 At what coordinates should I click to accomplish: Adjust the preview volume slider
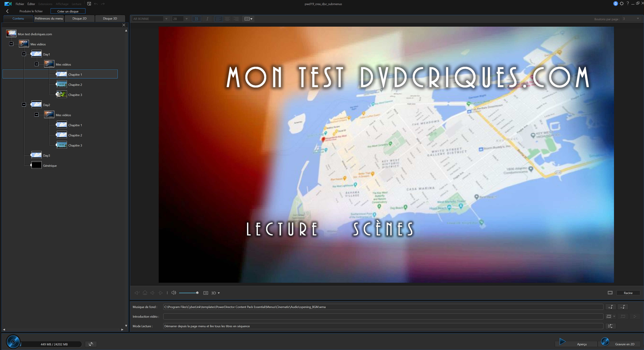189,293
